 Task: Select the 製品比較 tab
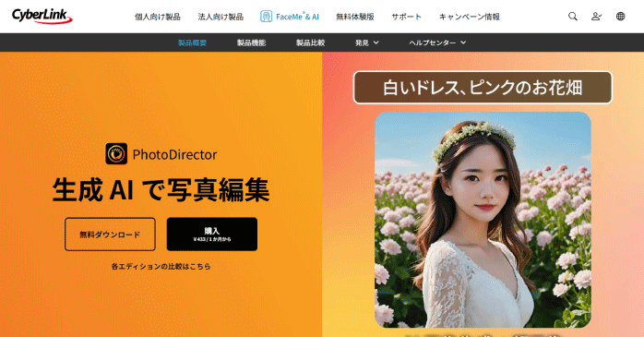(x=311, y=42)
